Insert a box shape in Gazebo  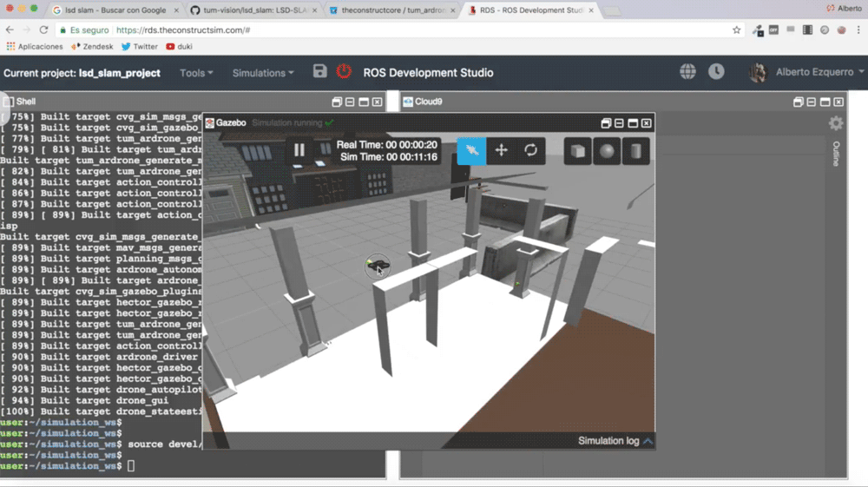click(578, 151)
